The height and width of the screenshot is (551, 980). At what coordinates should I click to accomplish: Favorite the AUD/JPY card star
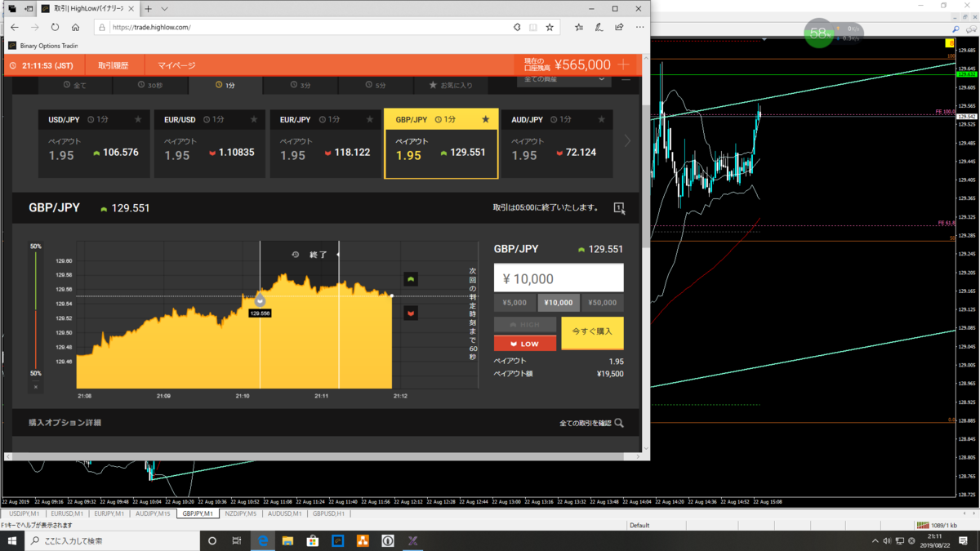click(x=602, y=120)
